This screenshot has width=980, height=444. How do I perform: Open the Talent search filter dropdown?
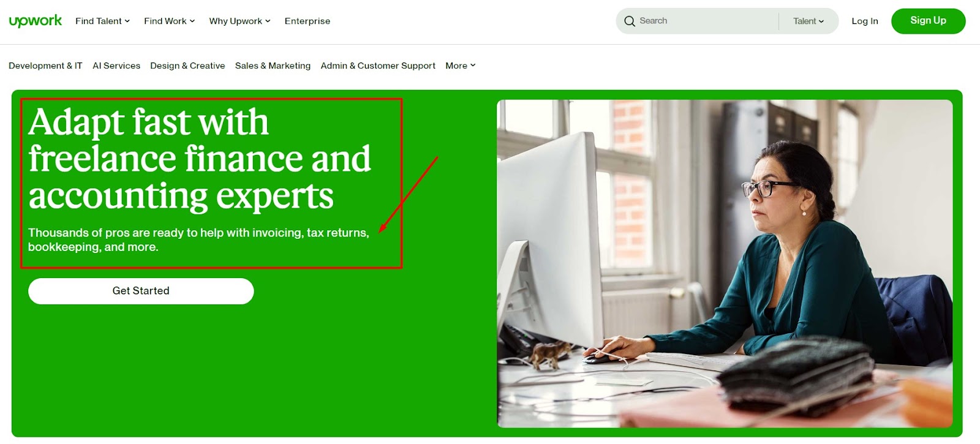[x=809, y=21]
